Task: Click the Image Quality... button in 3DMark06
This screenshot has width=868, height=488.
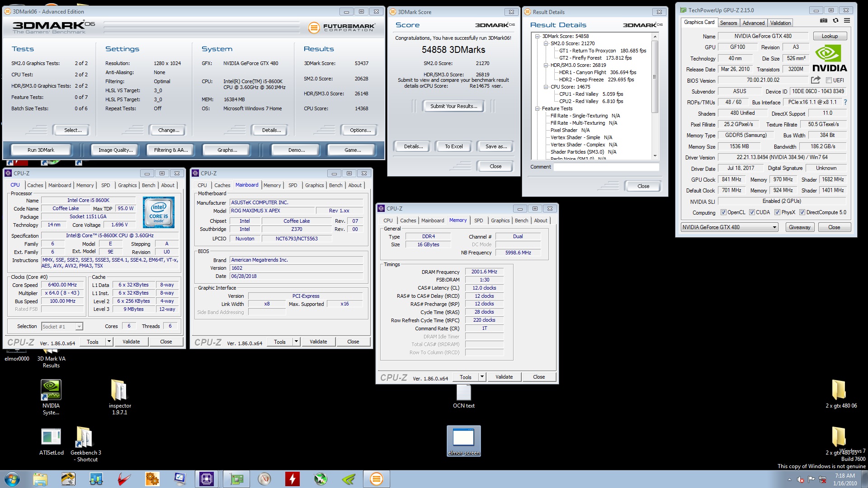Action: point(115,150)
